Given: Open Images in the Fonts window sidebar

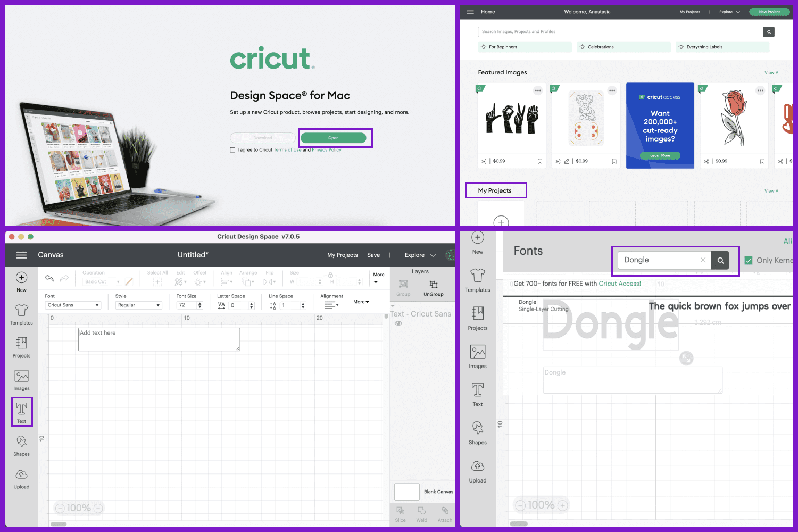Looking at the screenshot, I should coord(478,356).
